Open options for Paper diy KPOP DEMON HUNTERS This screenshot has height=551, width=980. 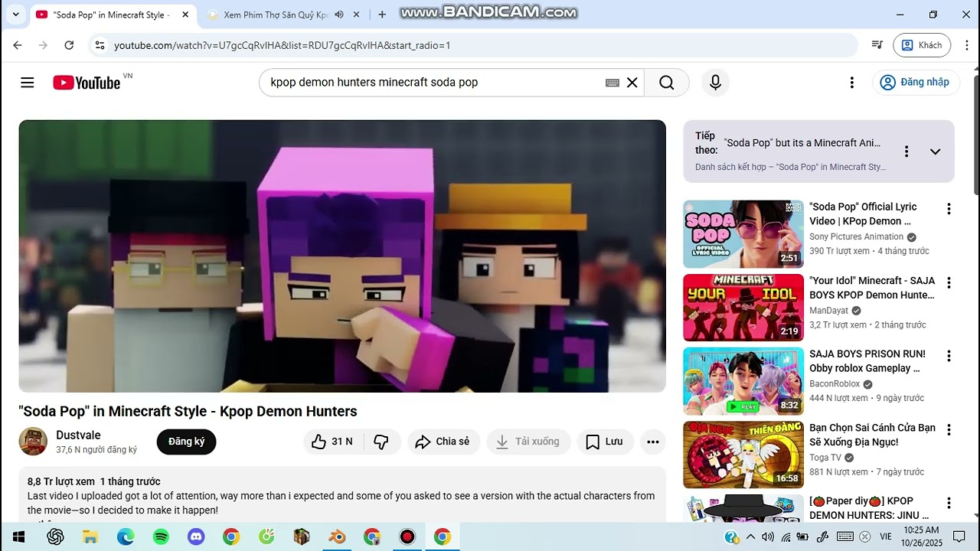point(949,503)
